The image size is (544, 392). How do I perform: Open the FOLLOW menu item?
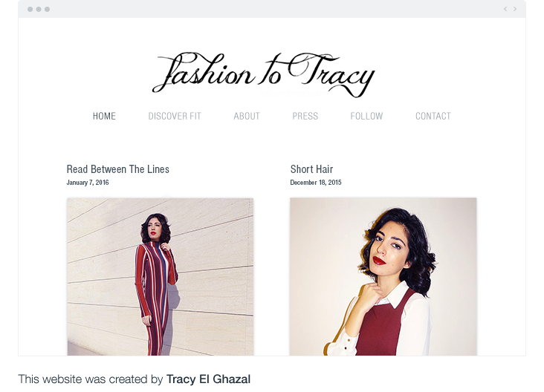click(x=366, y=116)
